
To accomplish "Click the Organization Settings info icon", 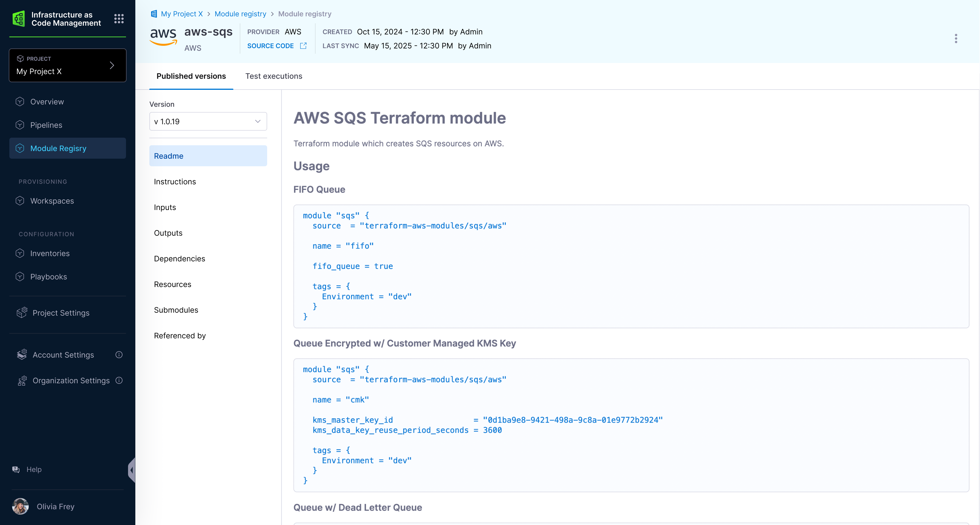I will (x=119, y=380).
